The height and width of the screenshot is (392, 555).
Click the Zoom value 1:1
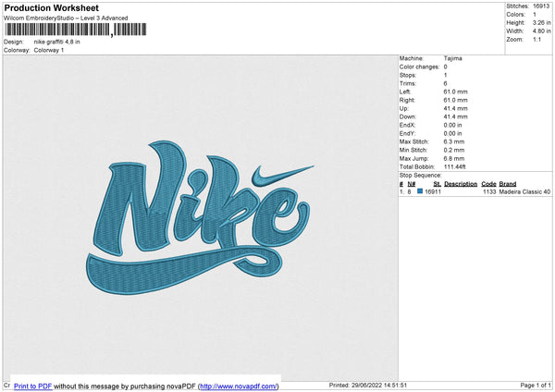pyautogui.click(x=536, y=40)
